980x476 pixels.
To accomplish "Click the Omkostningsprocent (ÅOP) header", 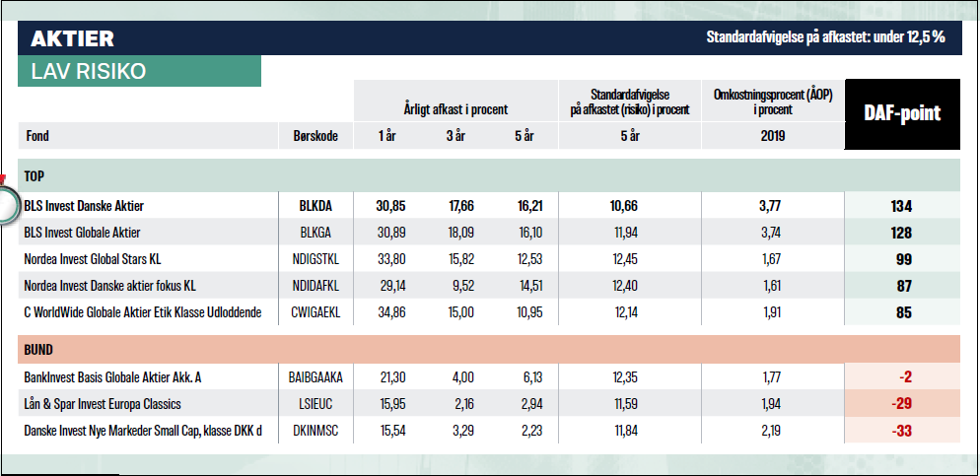I will (773, 102).
